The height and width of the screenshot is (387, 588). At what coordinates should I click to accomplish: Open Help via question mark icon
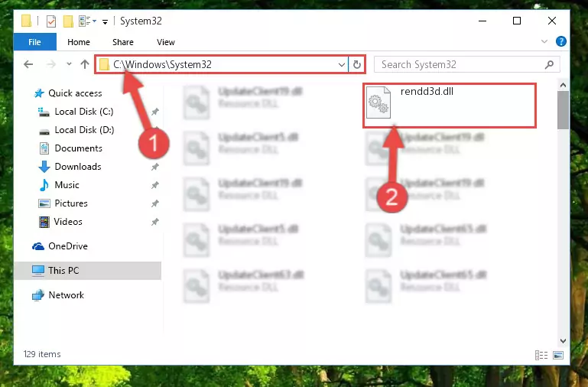point(561,41)
